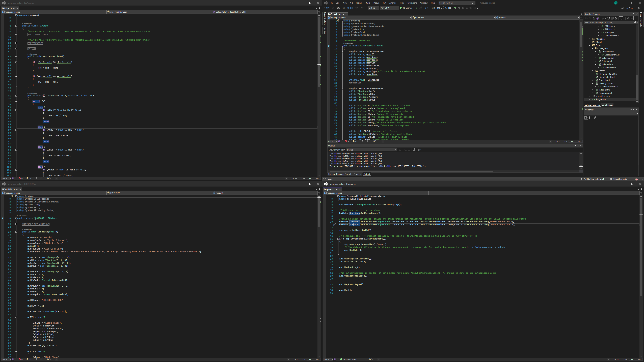Open the Show output from dropdown
Image resolution: width=644 pixels, height=362 pixels.
pos(371,150)
